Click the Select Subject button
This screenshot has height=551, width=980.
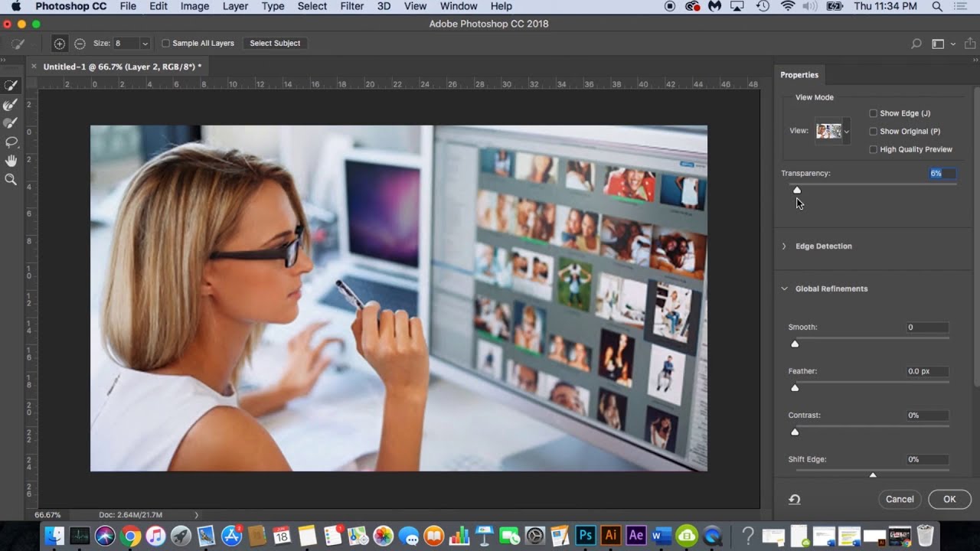click(x=275, y=44)
